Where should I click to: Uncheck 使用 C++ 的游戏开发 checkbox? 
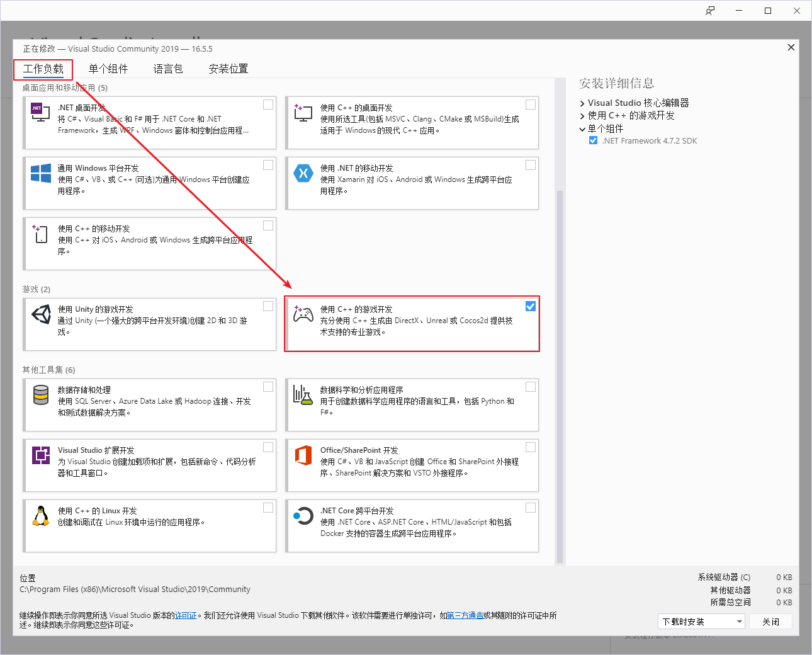coord(531,306)
